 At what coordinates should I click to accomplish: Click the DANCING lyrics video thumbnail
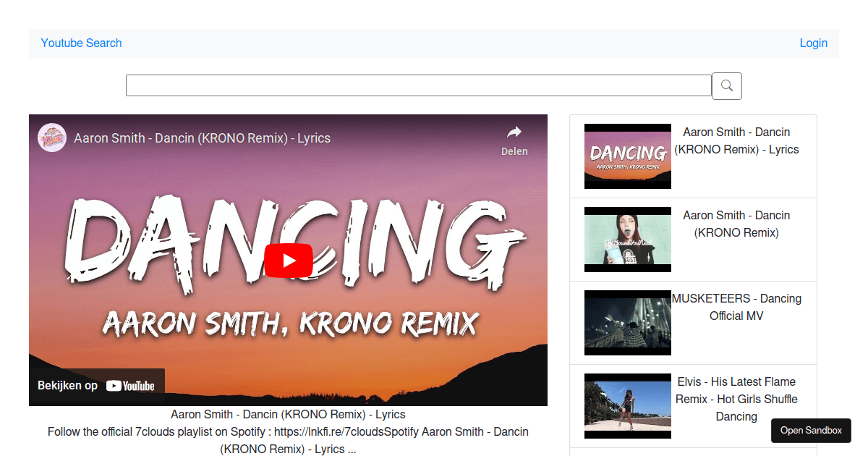coord(627,156)
